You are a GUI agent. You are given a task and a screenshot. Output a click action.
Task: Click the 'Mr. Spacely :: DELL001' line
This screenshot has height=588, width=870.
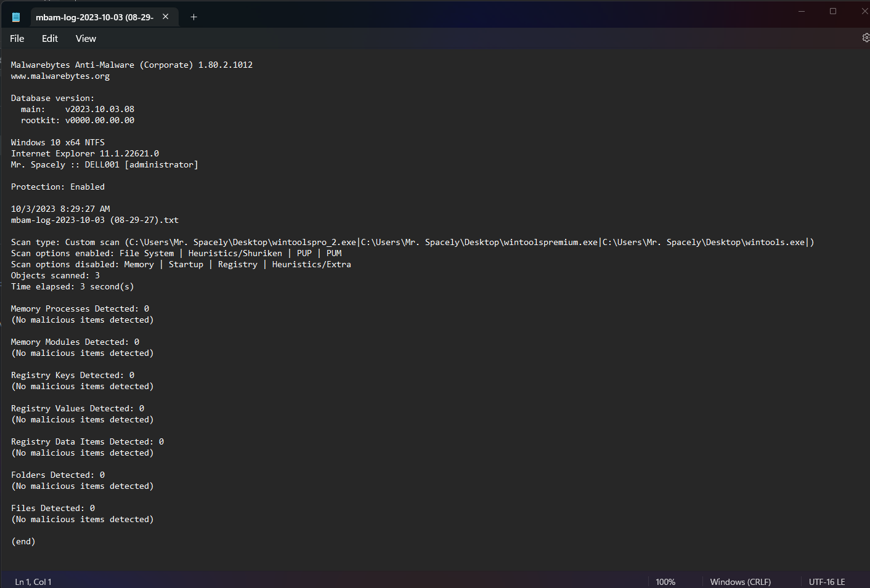[105, 165]
